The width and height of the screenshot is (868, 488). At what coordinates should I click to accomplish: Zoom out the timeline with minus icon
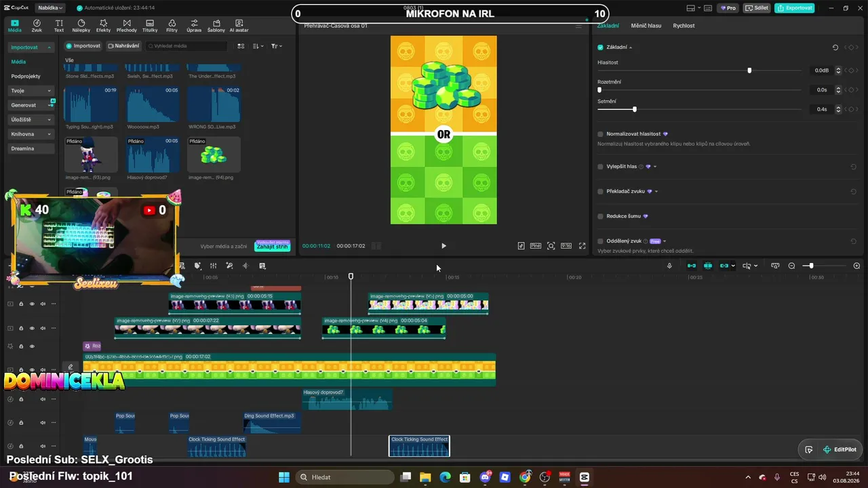click(x=791, y=266)
